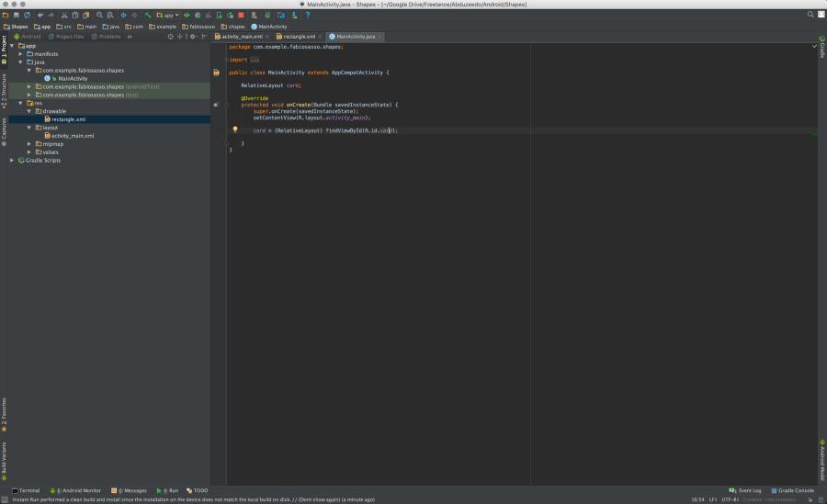
Task: Switch to the Problems view tab
Action: click(106, 37)
